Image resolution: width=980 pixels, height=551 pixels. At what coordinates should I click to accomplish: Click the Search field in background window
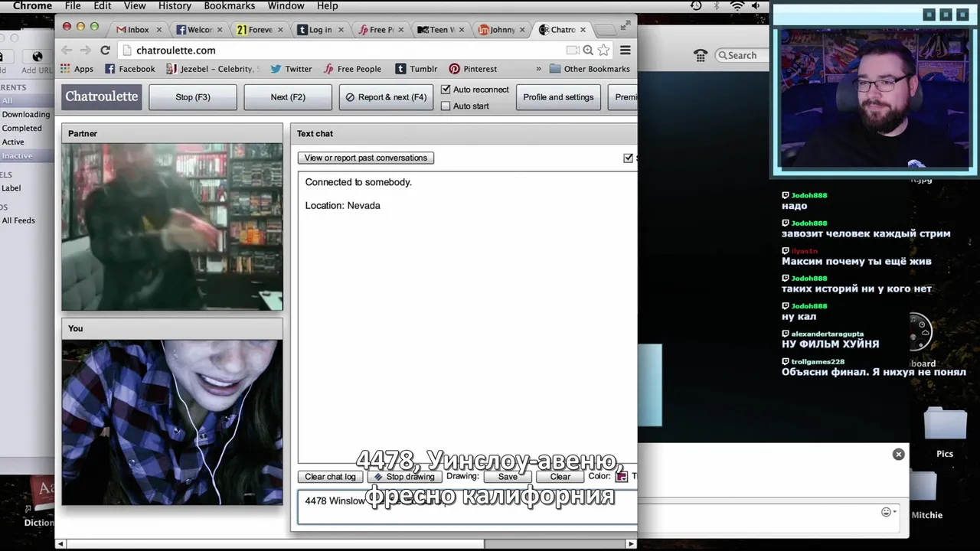pyautogui.click(x=741, y=55)
